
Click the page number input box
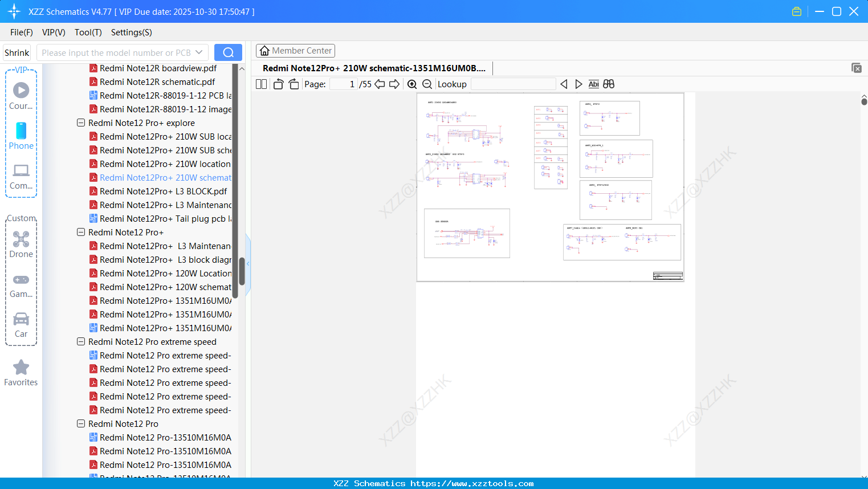click(x=344, y=84)
